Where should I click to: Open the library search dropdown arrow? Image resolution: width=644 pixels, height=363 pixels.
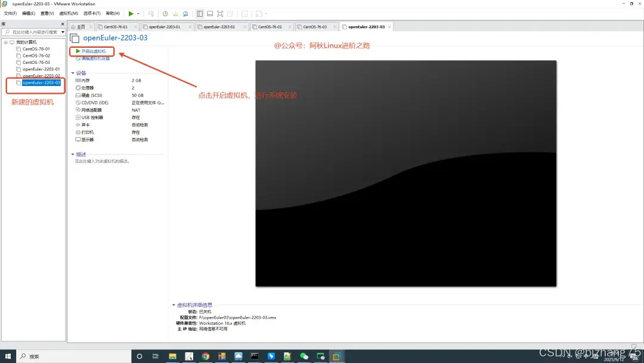click(63, 32)
